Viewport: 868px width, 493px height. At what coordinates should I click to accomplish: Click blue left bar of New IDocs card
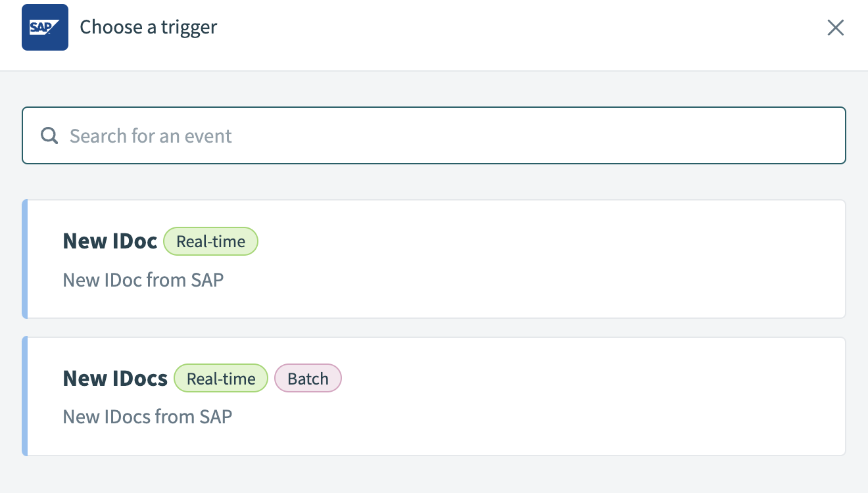[x=25, y=396]
